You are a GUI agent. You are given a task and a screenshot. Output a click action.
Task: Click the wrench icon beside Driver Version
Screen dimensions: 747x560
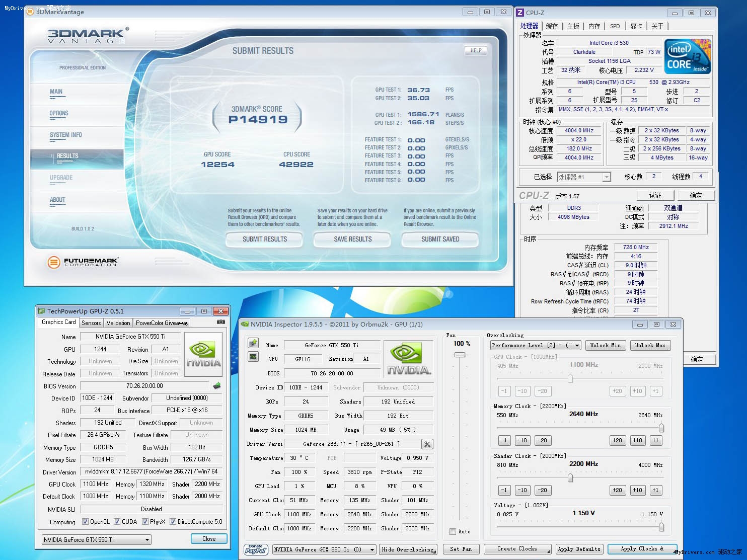pyautogui.click(x=427, y=444)
